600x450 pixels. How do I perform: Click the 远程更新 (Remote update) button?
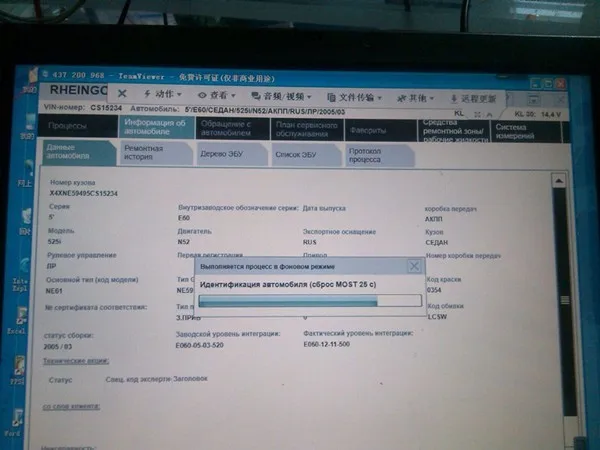[473, 99]
